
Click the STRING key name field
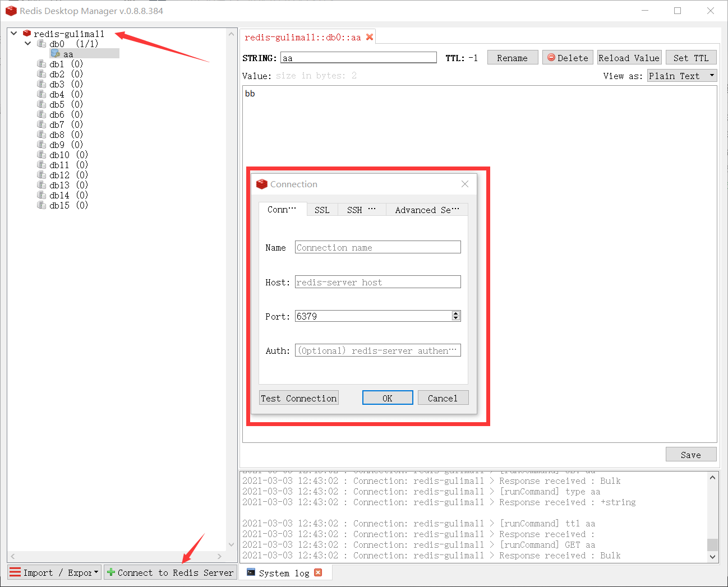click(x=359, y=58)
